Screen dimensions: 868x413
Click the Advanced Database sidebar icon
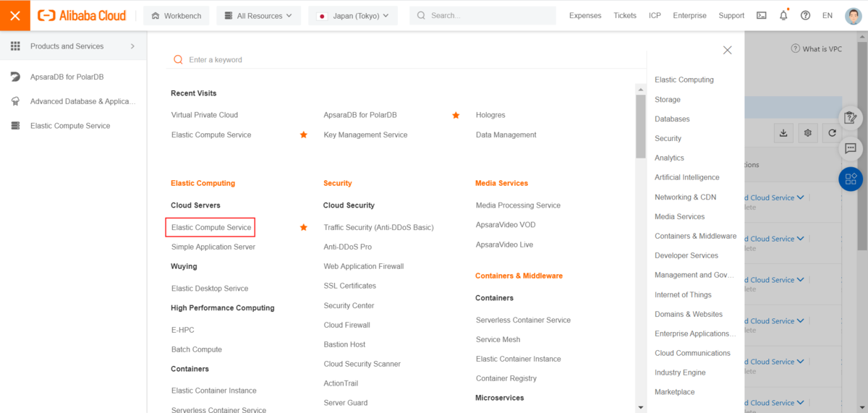(15, 101)
